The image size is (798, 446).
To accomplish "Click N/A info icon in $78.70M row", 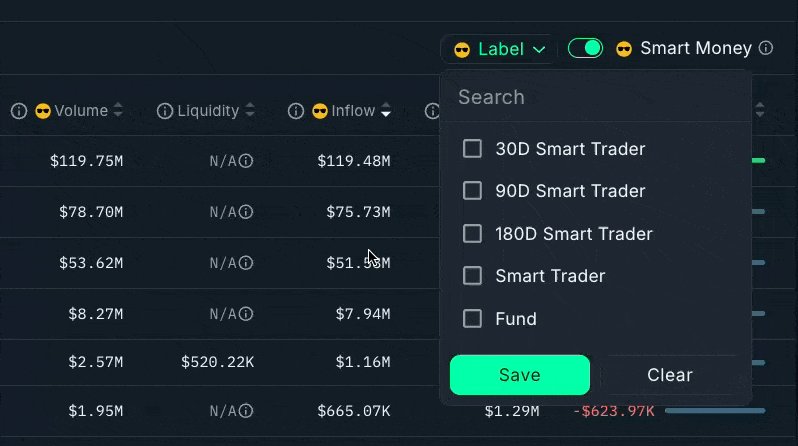I will 246,212.
